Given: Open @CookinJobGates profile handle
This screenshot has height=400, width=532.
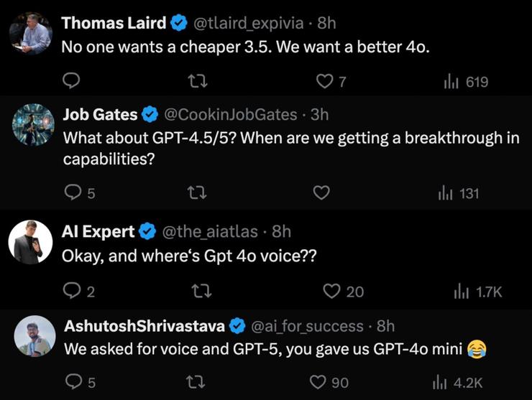Looking at the screenshot, I should tap(231, 114).
